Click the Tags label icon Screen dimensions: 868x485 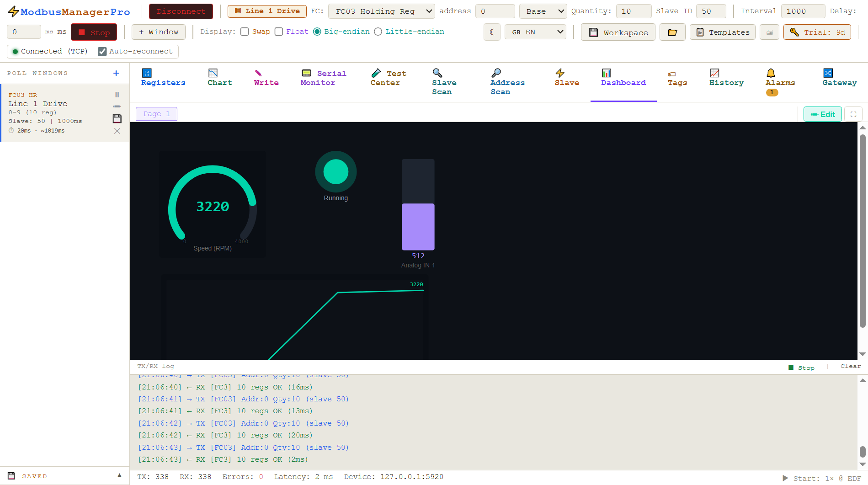pos(672,74)
